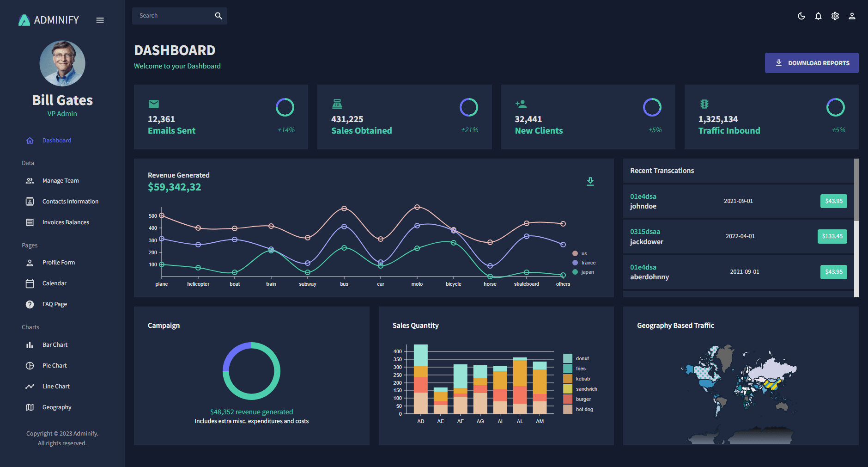Open user profile icon in top bar
Image resolution: width=868 pixels, height=467 pixels.
coord(852,16)
